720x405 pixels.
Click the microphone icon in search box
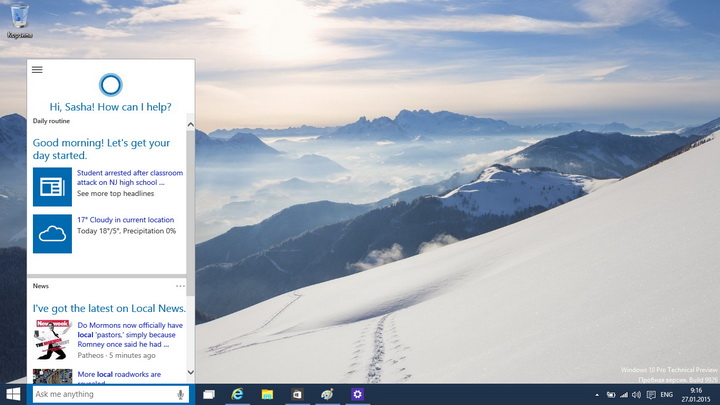pyautogui.click(x=181, y=395)
